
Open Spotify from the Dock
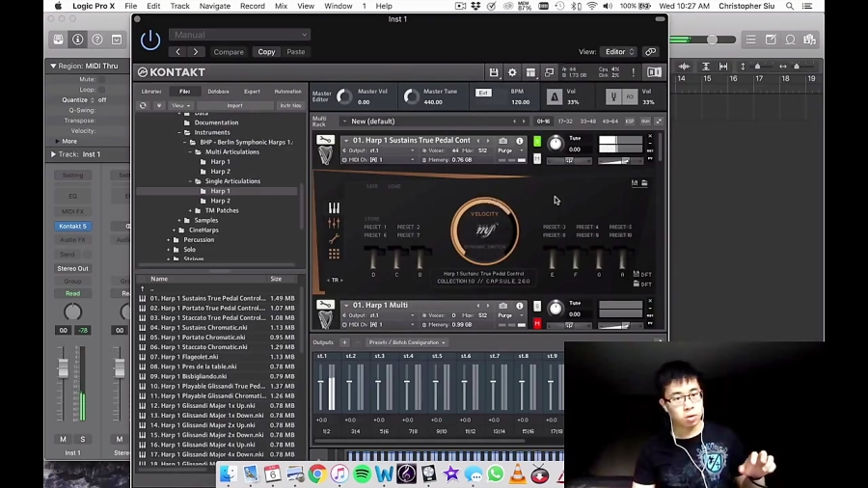[362, 474]
